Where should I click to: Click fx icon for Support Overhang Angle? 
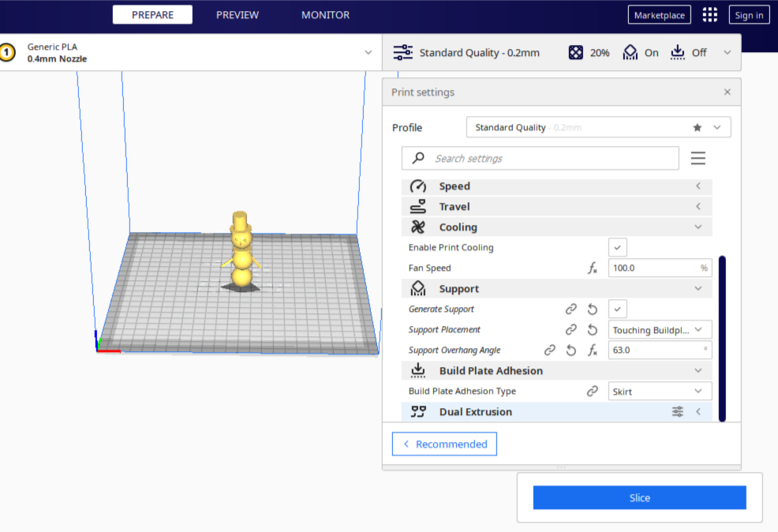(x=593, y=350)
